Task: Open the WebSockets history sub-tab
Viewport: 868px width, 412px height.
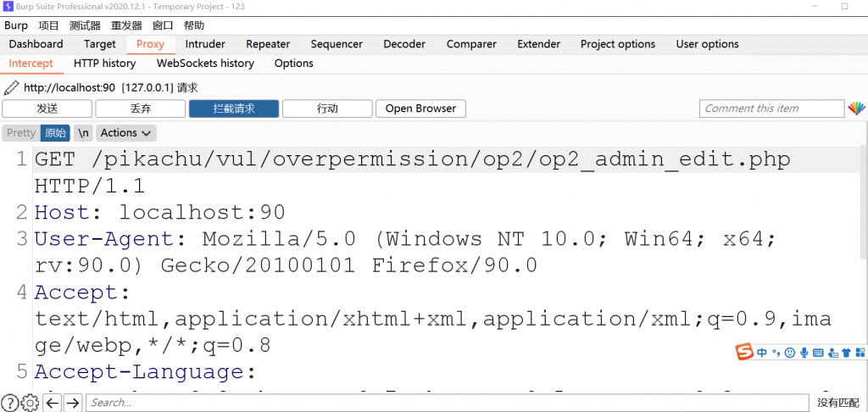Action: [x=205, y=63]
